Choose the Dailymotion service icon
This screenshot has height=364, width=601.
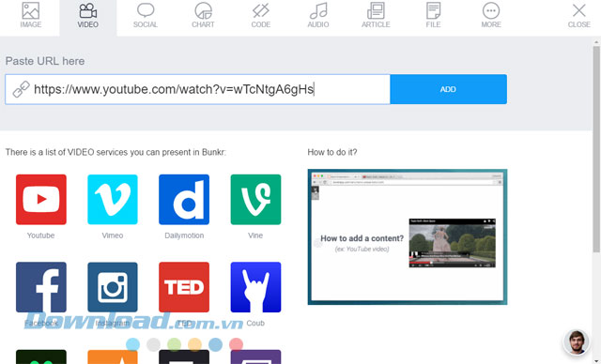[x=184, y=200]
